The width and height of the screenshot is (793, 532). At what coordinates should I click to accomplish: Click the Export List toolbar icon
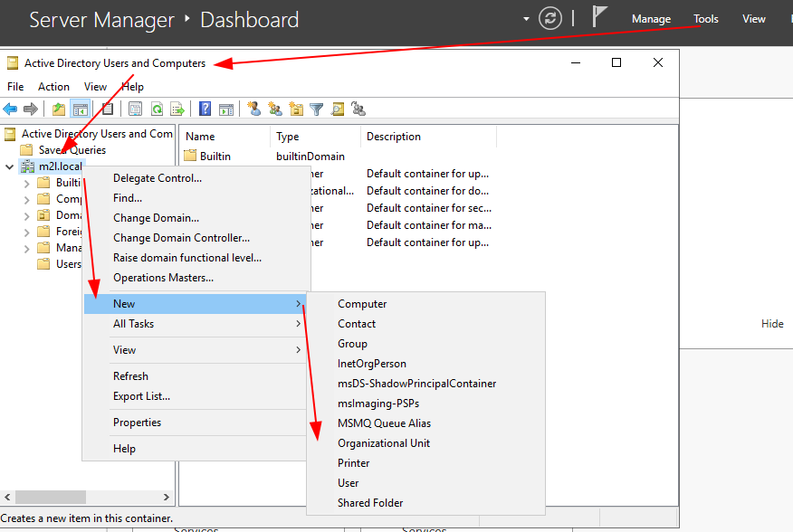coord(177,109)
